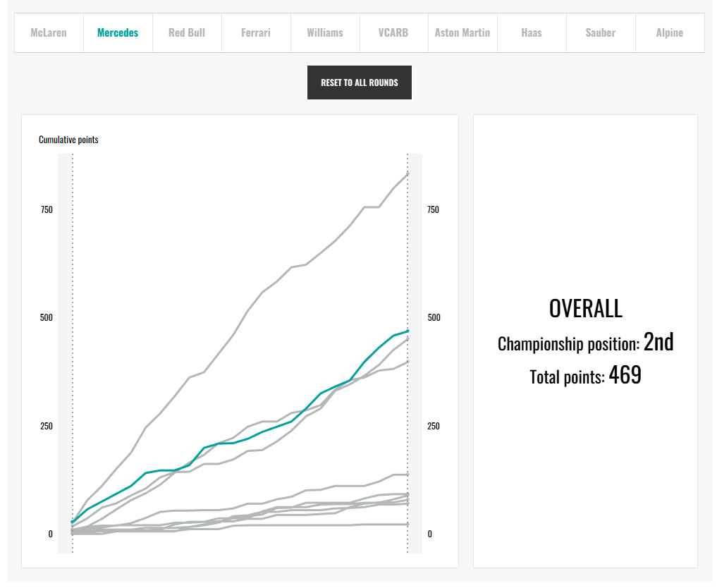Click Reset To All Rounds button
Screen dimensions: 717x588
(x=360, y=82)
